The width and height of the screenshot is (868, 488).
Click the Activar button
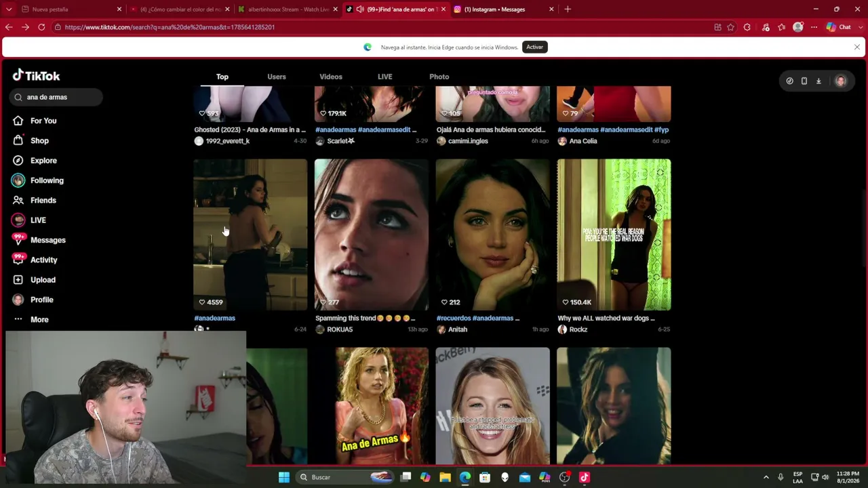tap(534, 47)
